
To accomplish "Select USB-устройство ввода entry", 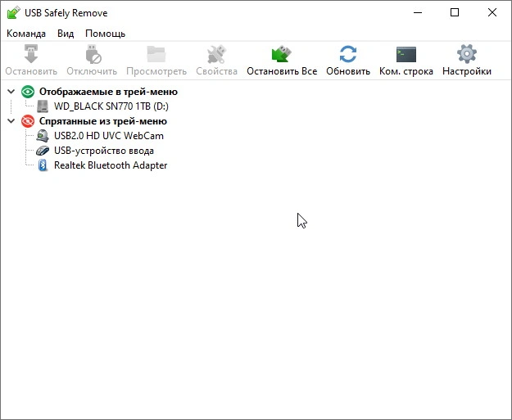I will 103,151.
